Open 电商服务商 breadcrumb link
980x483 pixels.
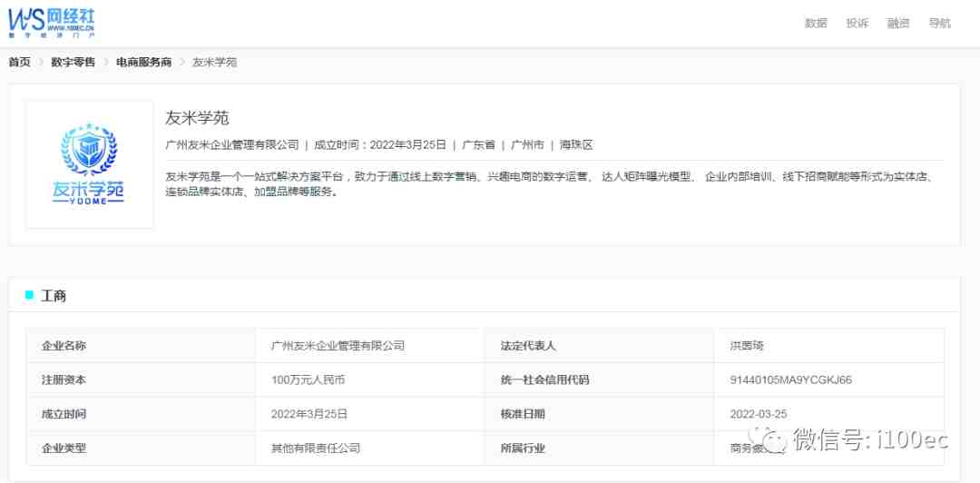coord(143,62)
